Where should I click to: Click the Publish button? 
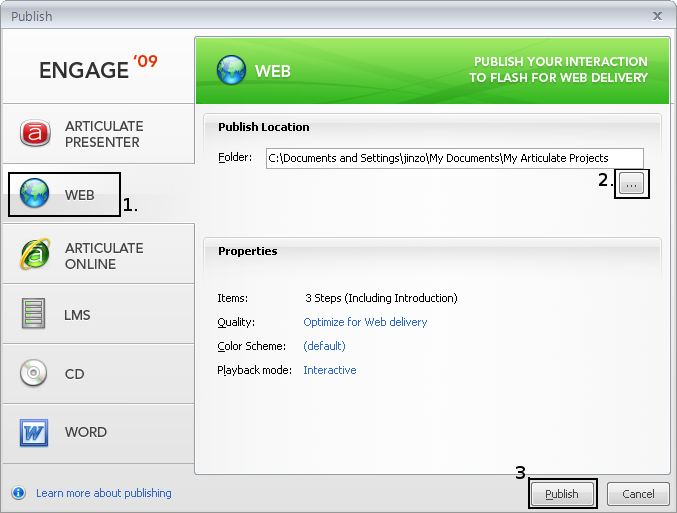562,494
